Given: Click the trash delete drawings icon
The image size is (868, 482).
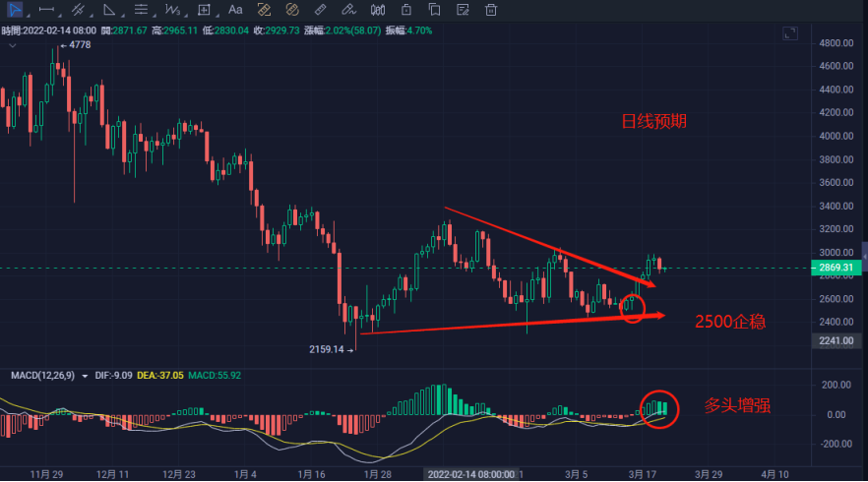Looking at the screenshot, I should [490, 10].
